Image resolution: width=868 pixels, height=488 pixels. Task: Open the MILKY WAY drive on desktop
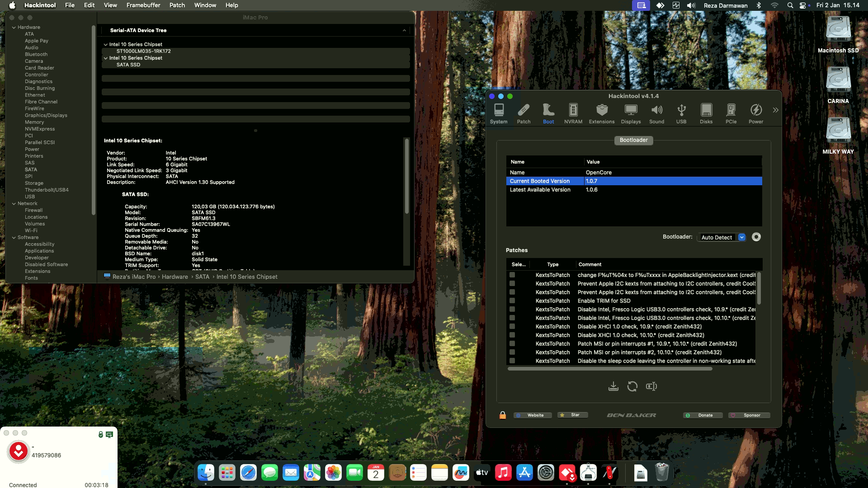click(x=838, y=136)
